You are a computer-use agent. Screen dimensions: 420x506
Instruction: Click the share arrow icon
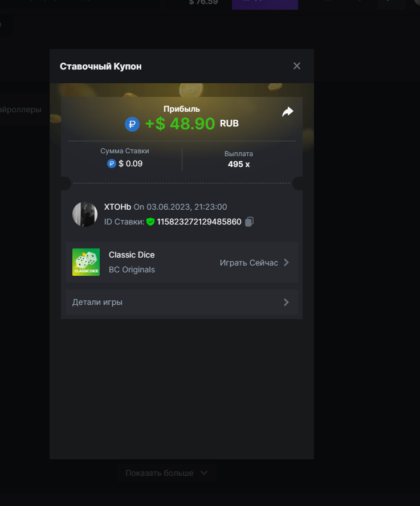point(288,112)
